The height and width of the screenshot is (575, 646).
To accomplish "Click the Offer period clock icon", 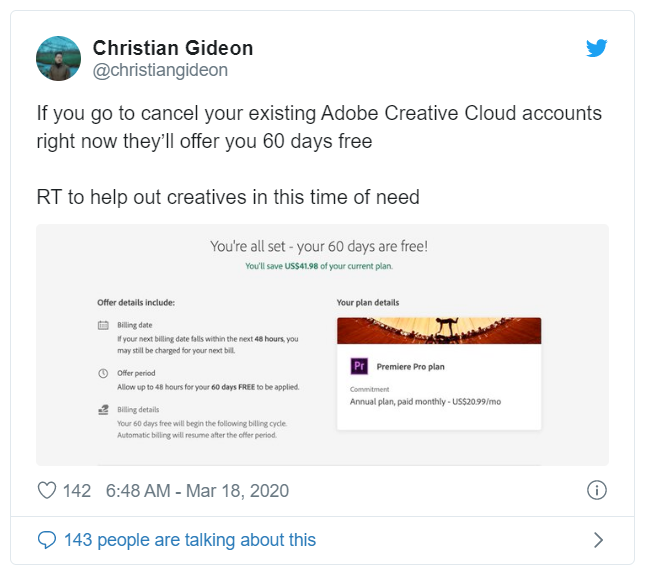I will pos(102,373).
